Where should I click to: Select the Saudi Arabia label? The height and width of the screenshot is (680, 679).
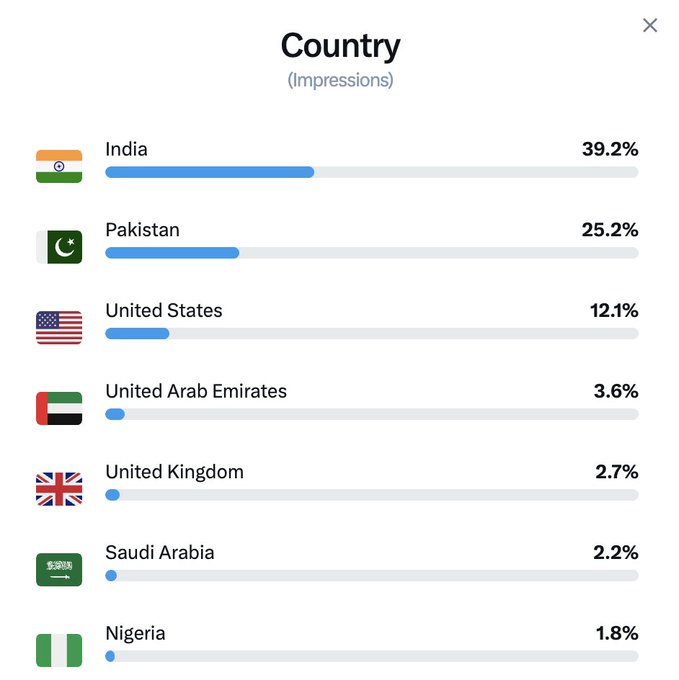159,552
